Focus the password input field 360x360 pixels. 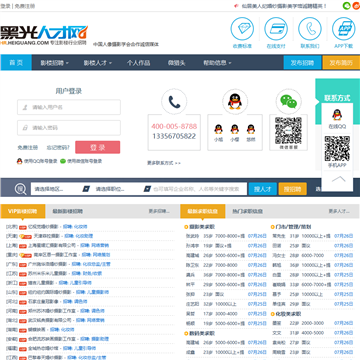69,128
